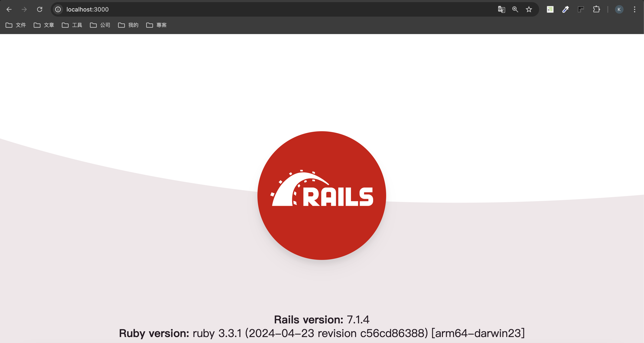Click the forward navigation arrow
644x343 pixels.
point(24,9)
